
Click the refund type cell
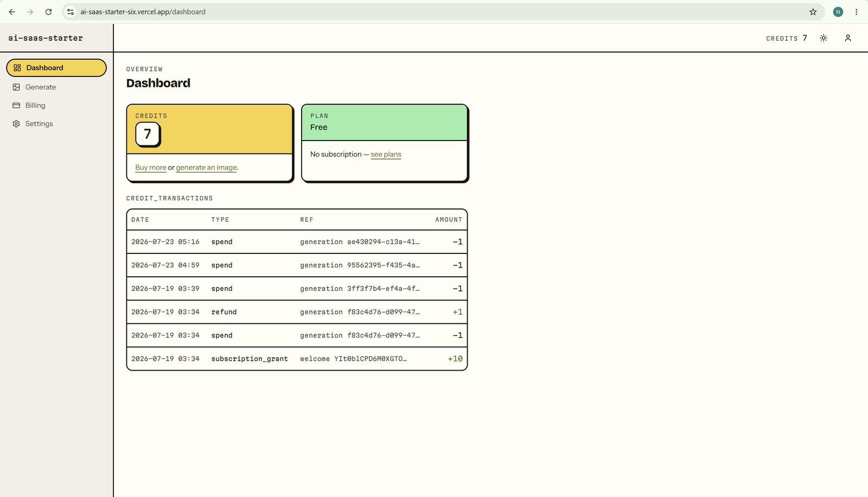pos(224,312)
